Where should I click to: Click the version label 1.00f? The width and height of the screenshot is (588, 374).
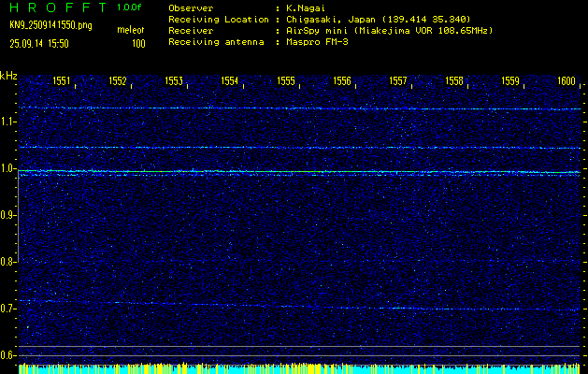pyautogui.click(x=129, y=7)
